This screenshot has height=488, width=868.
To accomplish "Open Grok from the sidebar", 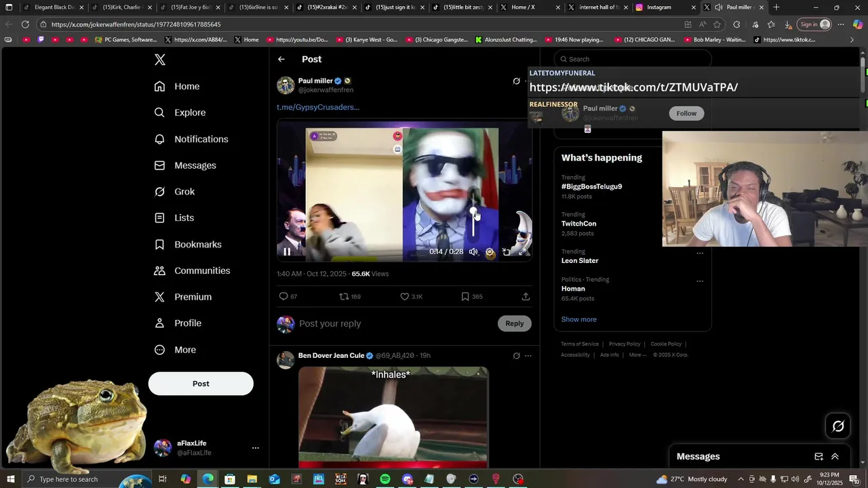I will click(175, 192).
